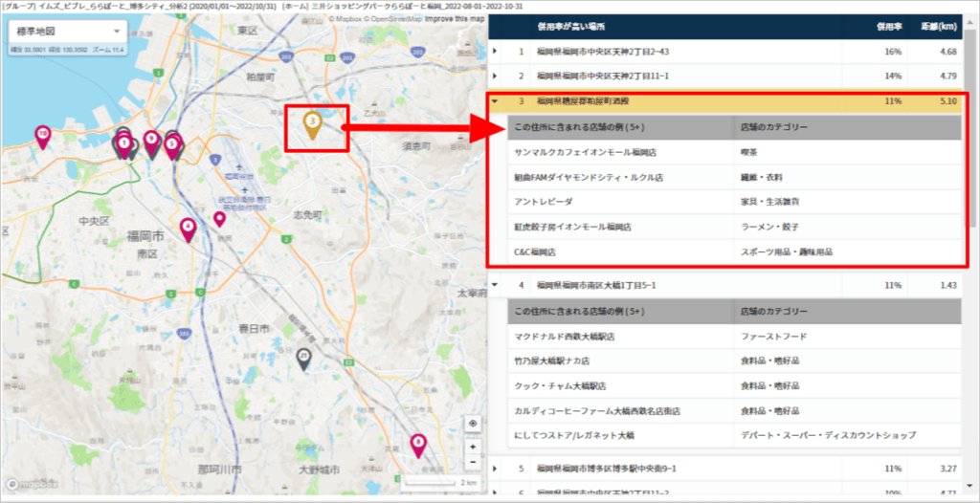Select the C&C福岡店 store entry

(734, 252)
